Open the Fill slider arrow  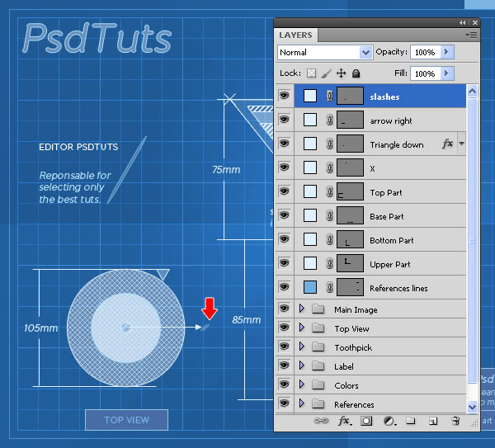pos(446,73)
